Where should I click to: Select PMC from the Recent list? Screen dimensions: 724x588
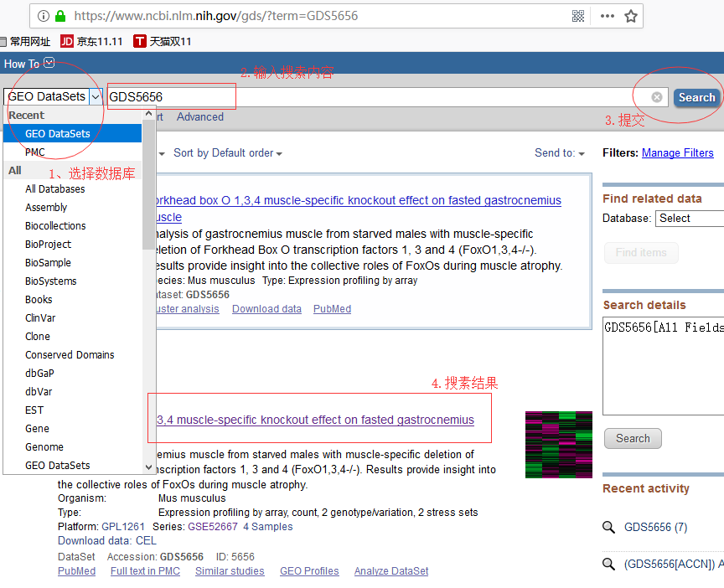point(73,152)
